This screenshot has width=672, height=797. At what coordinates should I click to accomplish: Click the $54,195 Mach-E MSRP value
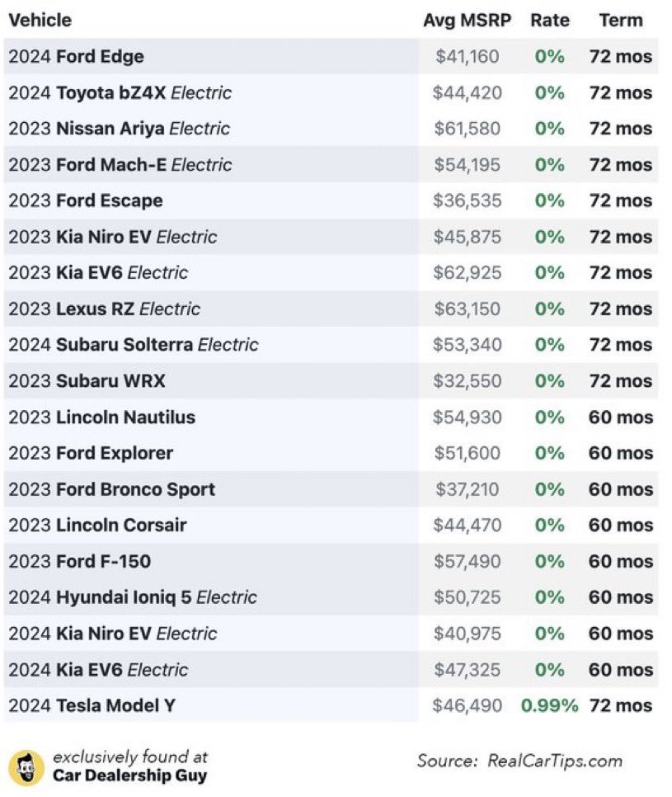point(467,165)
